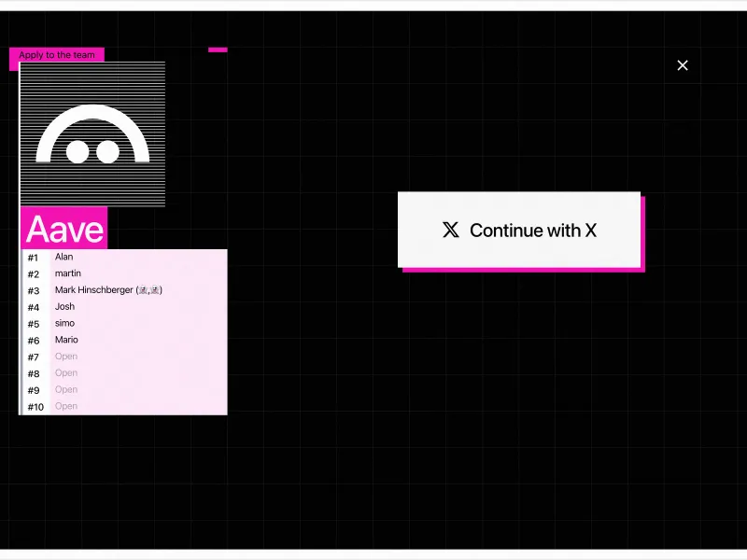The width and height of the screenshot is (747, 560).
Task: Click the #1 rank number
Action: [33, 258]
